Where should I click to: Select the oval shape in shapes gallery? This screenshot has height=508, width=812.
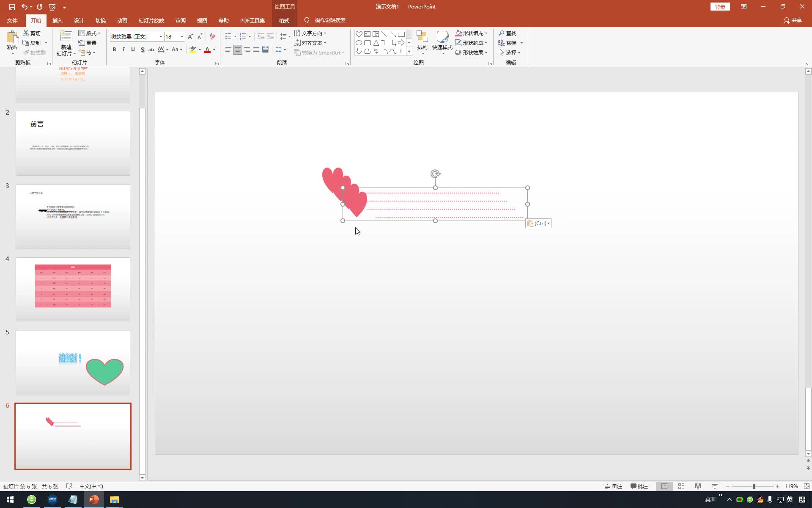359,43
